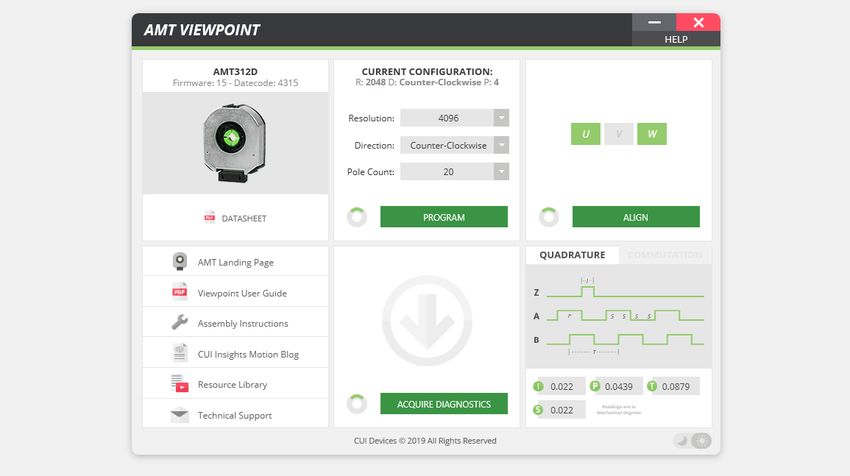
Task: Click the Acquire Diagnostics button
Action: [x=444, y=404]
